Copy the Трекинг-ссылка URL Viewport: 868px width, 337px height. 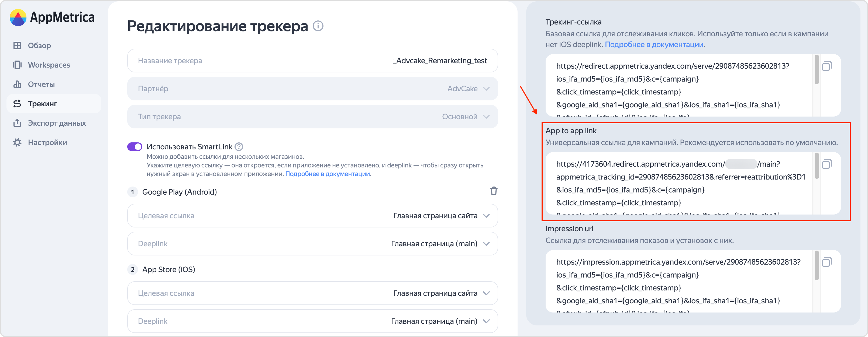click(x=827, y=66)
